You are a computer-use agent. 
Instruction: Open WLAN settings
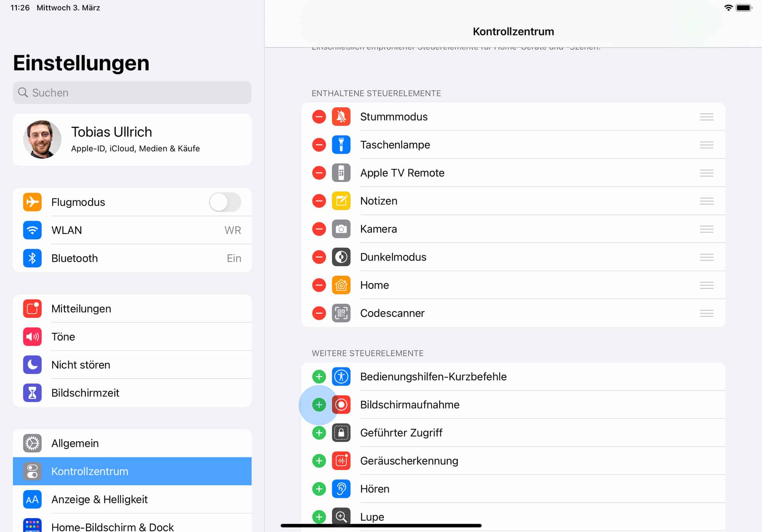132,230
